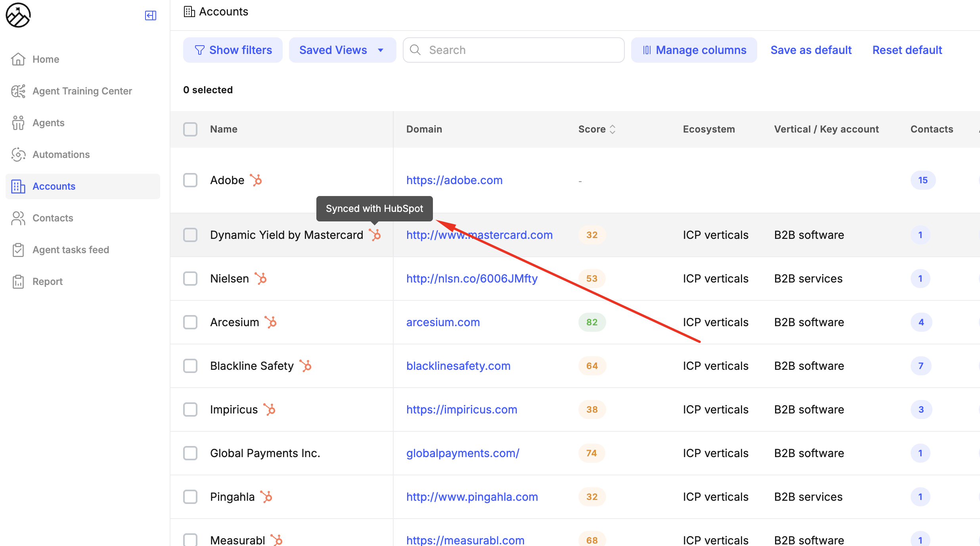
Task: Click the green 82 score badge
Action: 591,322
